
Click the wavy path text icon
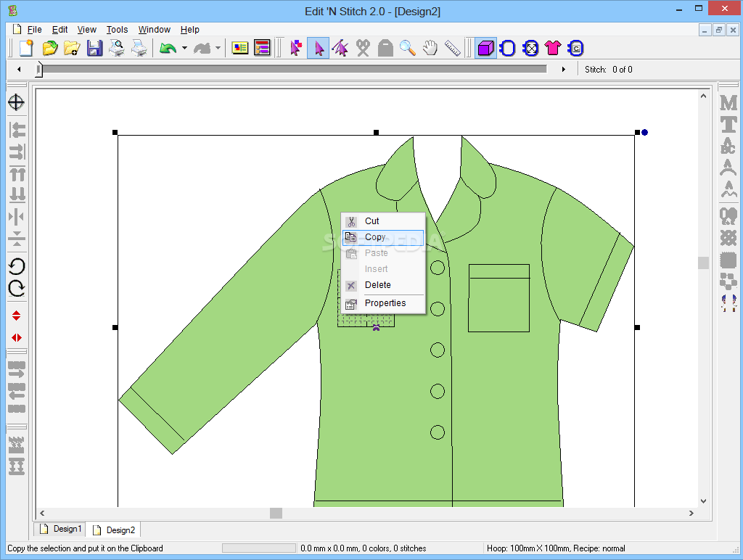(728, 189)
